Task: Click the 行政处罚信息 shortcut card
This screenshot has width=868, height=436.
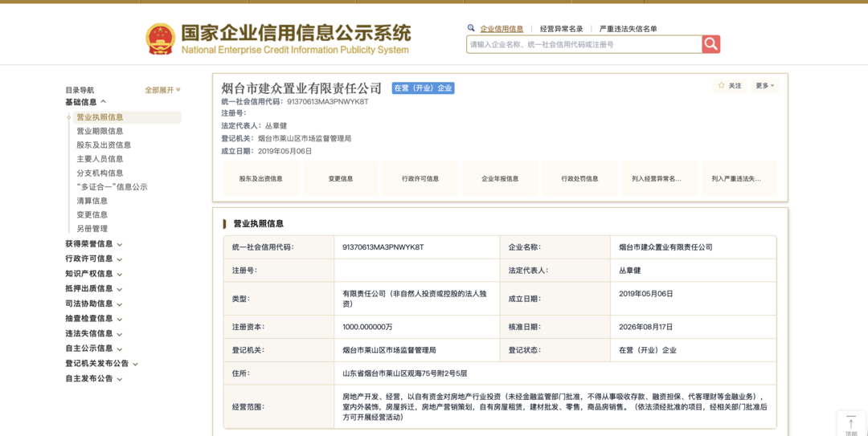Action: point(579,179)
